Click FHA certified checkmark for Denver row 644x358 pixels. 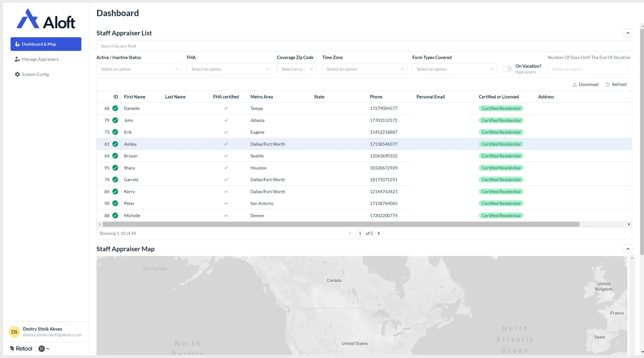point(226,216)
